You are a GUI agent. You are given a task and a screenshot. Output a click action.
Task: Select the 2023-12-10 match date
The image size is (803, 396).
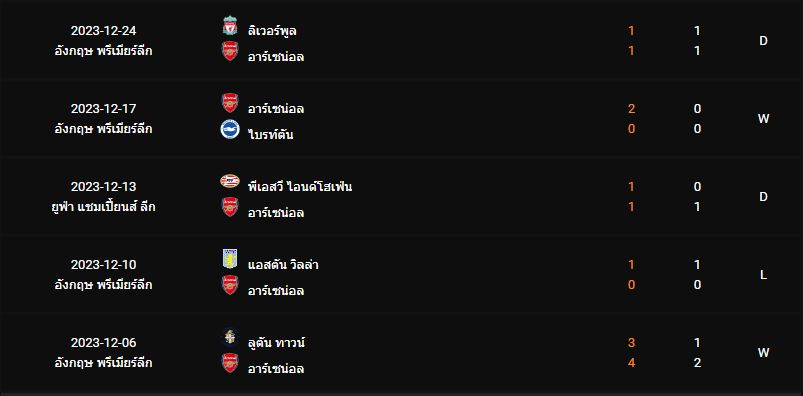coord(103,265)
